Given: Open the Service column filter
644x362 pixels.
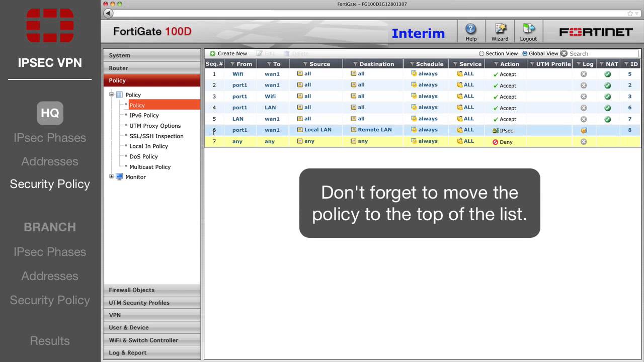Looking at the screenshot, I should pos(455,64).
